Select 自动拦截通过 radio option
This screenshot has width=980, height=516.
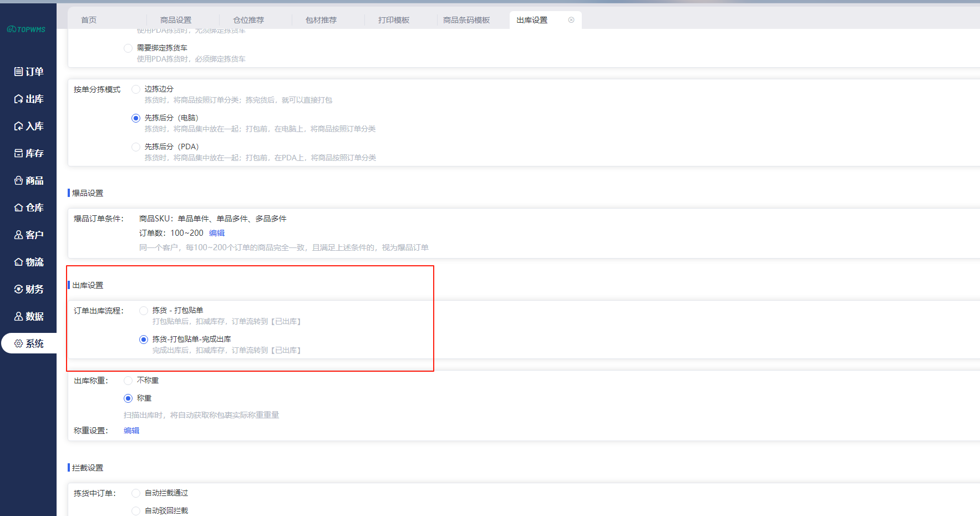136,493
